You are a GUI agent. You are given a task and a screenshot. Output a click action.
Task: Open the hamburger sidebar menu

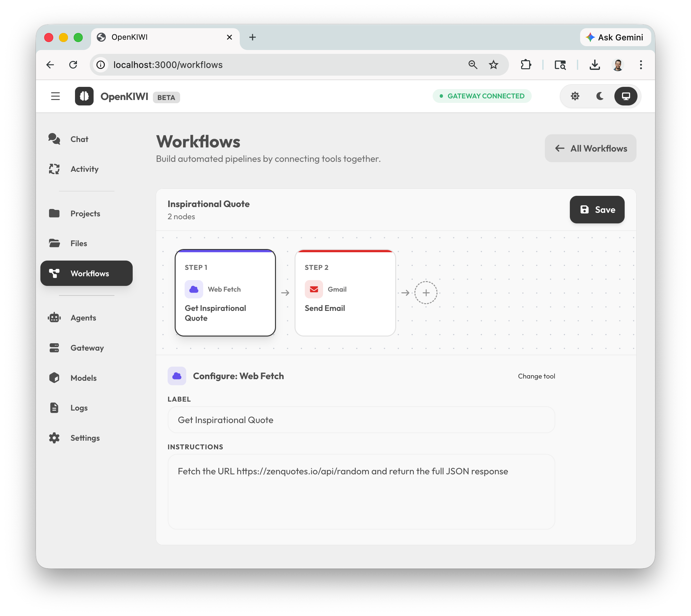55,96
